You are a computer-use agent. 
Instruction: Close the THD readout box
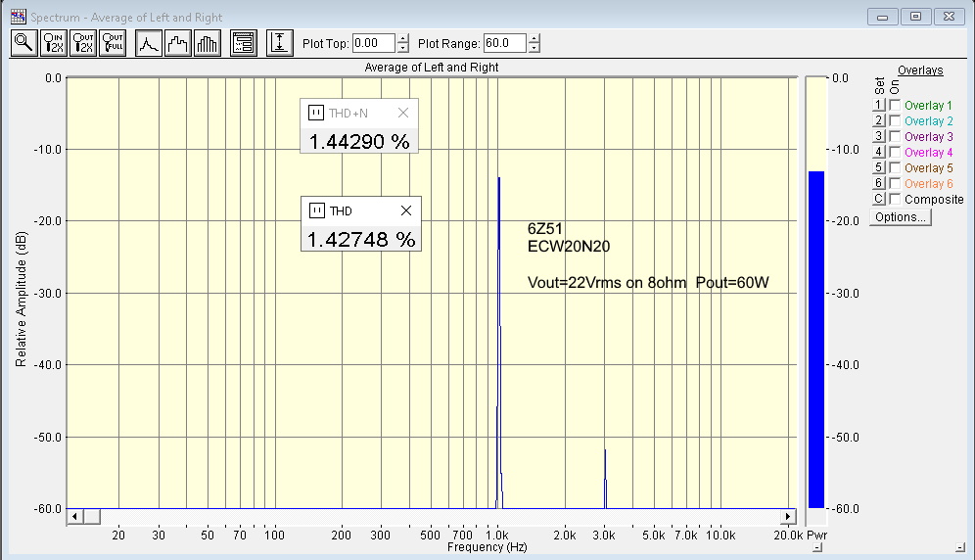[x=406, y=210]
